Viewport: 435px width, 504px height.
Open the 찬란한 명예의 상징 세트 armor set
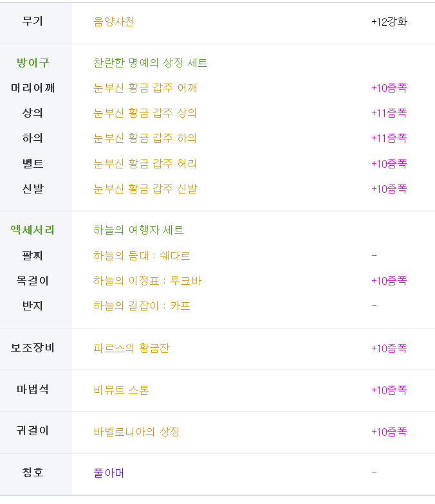(151, 63)
